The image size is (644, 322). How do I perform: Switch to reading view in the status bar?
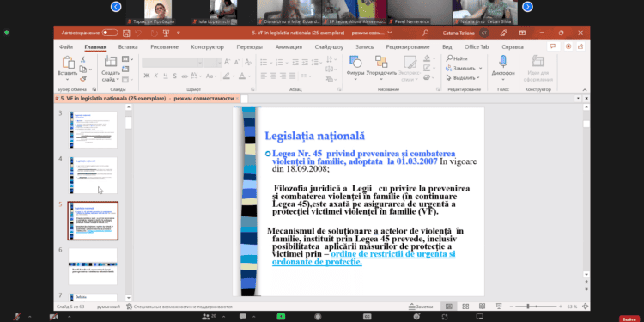483,307
